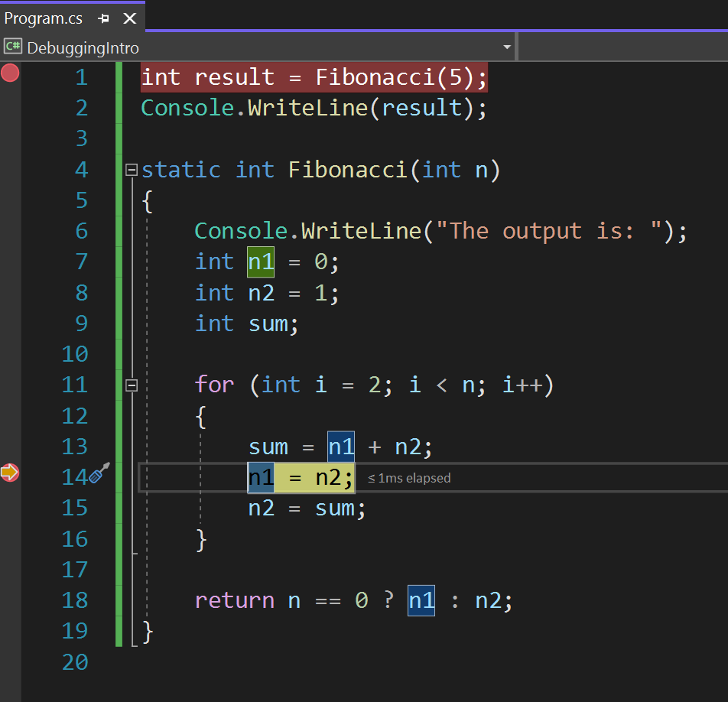Click line number 15 in the margin
Image resolution: width=728 pixels, height=702 pixels.
click(75, 508)
